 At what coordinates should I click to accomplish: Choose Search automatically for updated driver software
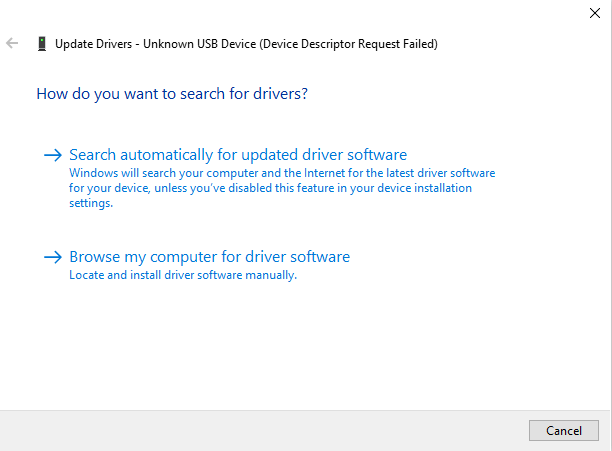238,155
